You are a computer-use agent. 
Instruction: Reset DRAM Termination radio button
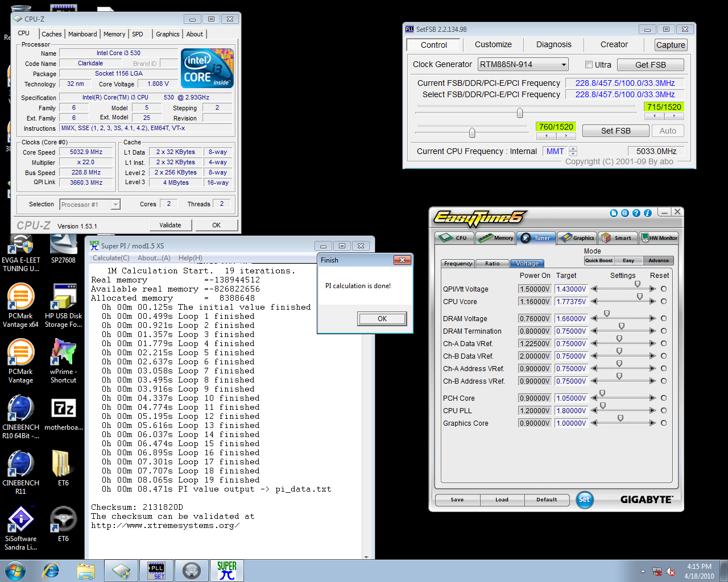664,331
